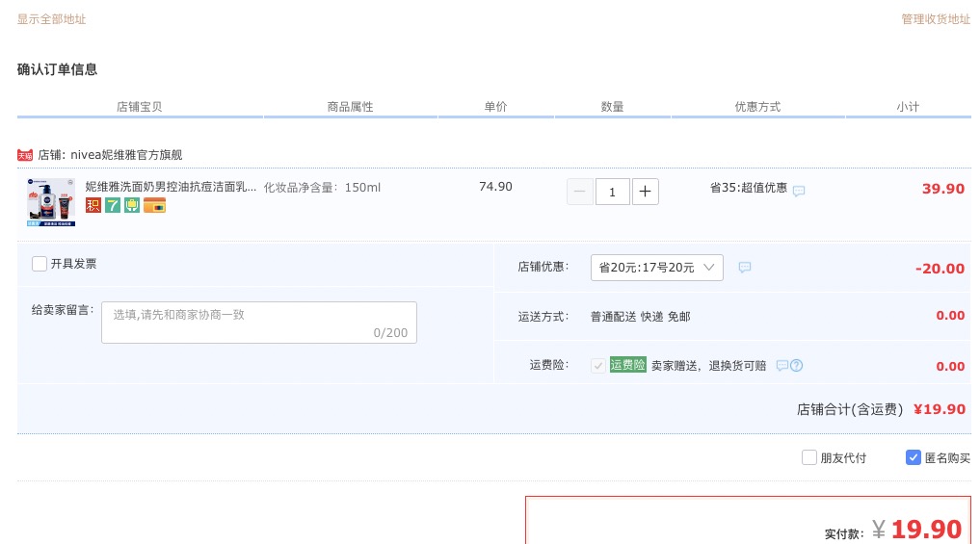The image size is (980, 544).
Task: Enable the 朋友代付 checkbox
Action: (809, 457)
